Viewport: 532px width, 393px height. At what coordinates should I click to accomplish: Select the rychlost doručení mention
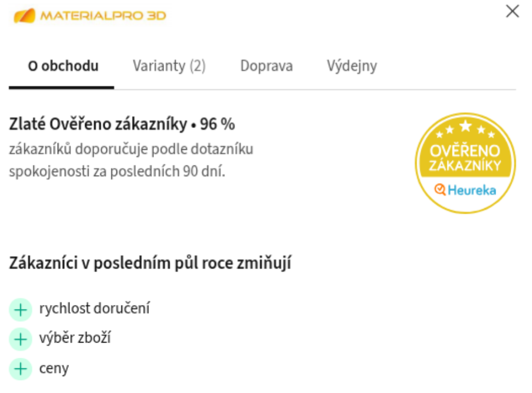pyautogui.click(x=94, y=308)
